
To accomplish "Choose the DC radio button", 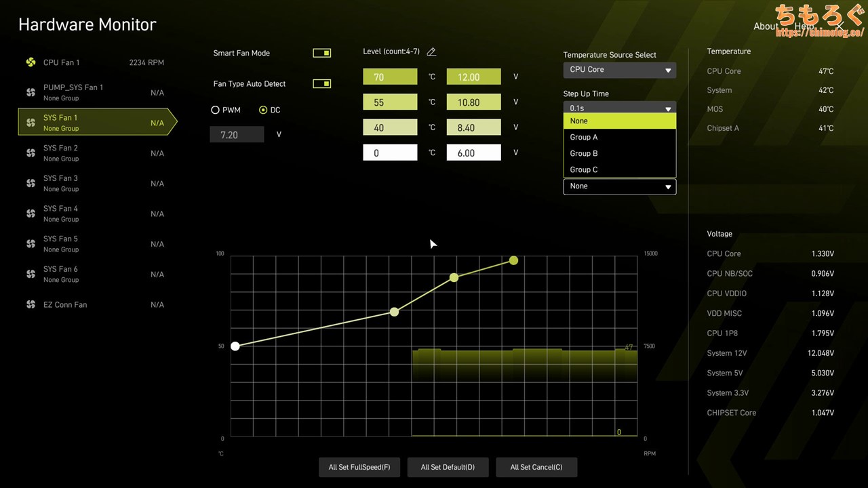I will (x=263, y=110).
